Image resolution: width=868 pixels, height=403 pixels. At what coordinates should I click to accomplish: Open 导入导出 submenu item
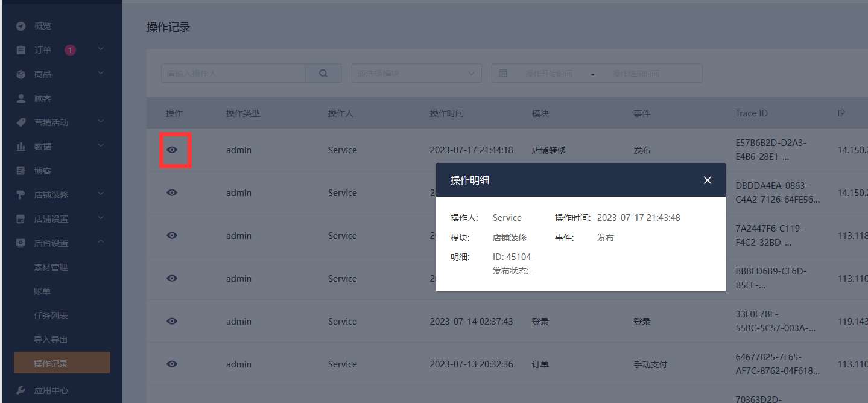51,340
